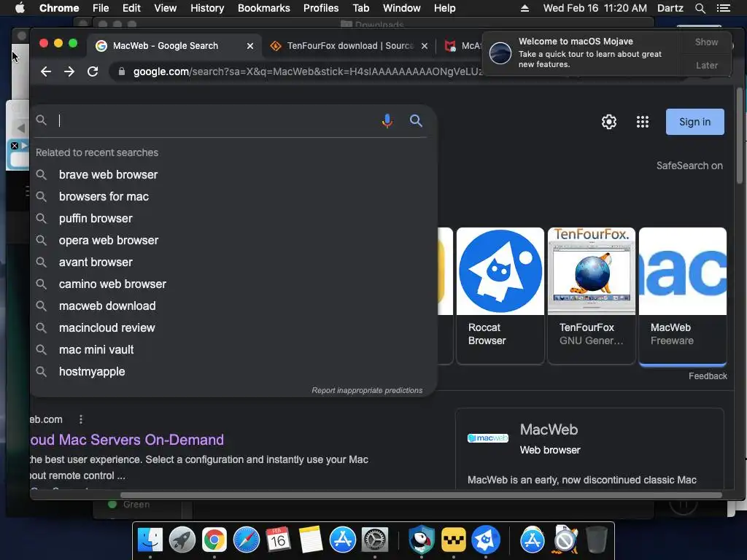747x560 pixels.
Task: Open System Preferences gear in Dock
Action: point(375,540)
